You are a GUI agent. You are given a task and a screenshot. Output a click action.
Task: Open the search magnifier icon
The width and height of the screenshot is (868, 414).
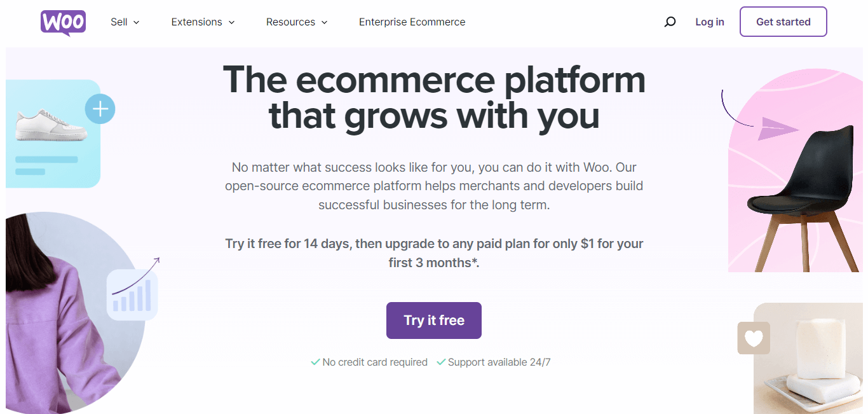point(670,22)
